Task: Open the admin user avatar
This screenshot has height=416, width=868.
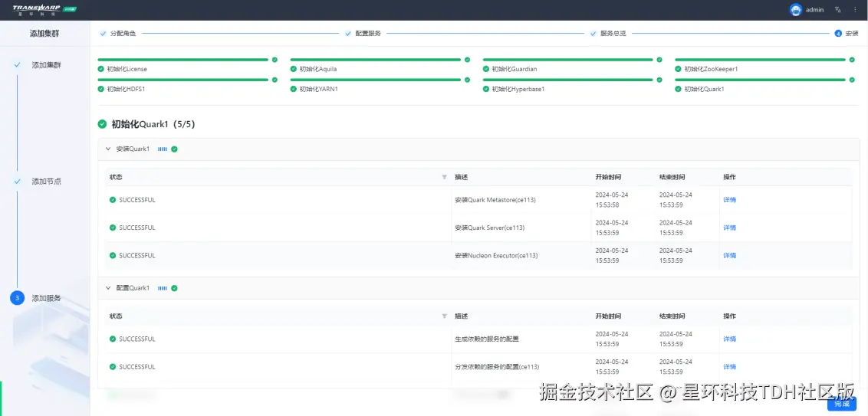Action: (x=796, y=10)
